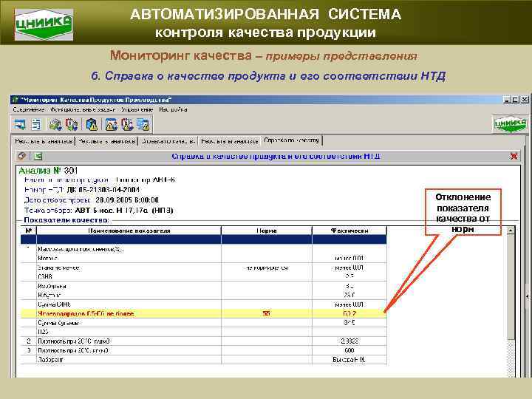Viewport: 532px width, 399px height.
Task: Click the red-green exchange toolbar icon
Action: (x=72, y=125)
